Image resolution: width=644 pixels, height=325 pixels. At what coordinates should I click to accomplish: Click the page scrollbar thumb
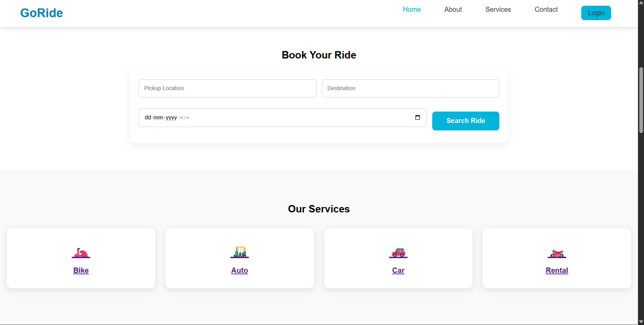click(641, 100)
